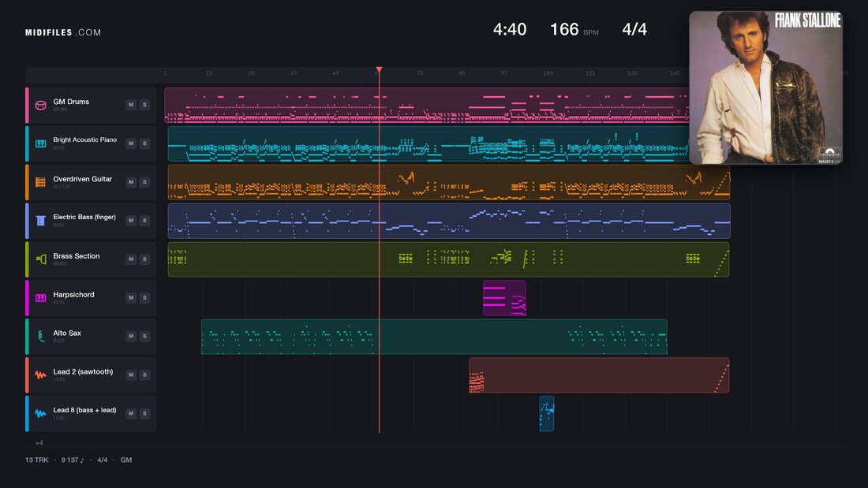Mute the Bright Acoustic Piano track
Image resolution: width=868 pixels, height=488 pixels.
pos(131,143)
